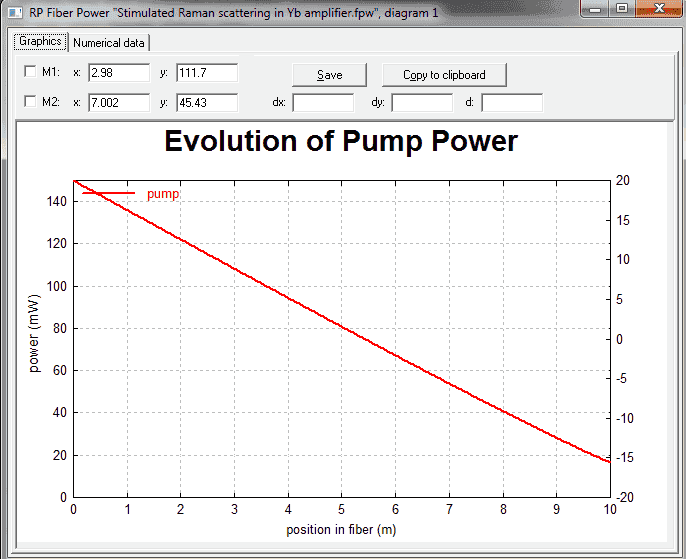
Task: Click the dy difference field
Action: pos(422,103)
